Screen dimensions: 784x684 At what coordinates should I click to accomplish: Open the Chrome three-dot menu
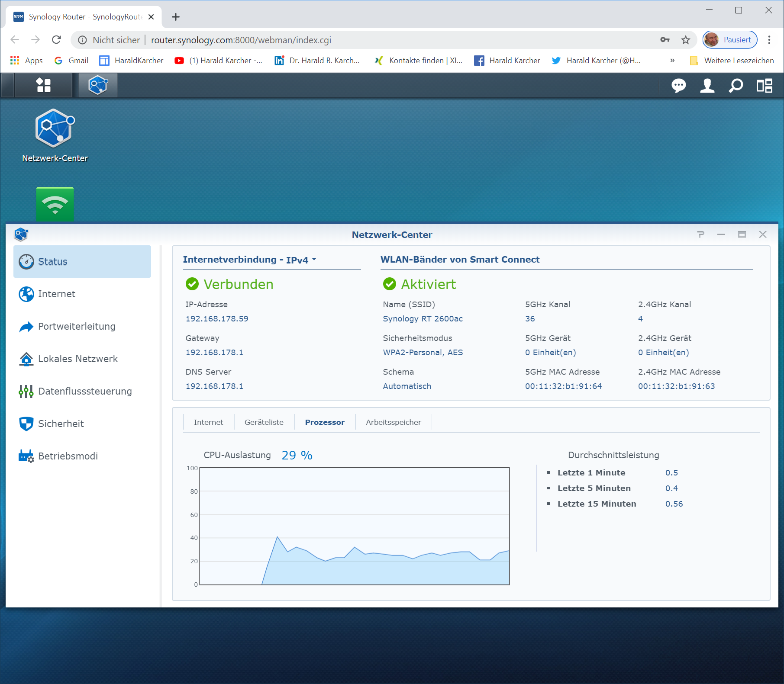[769, 40]
